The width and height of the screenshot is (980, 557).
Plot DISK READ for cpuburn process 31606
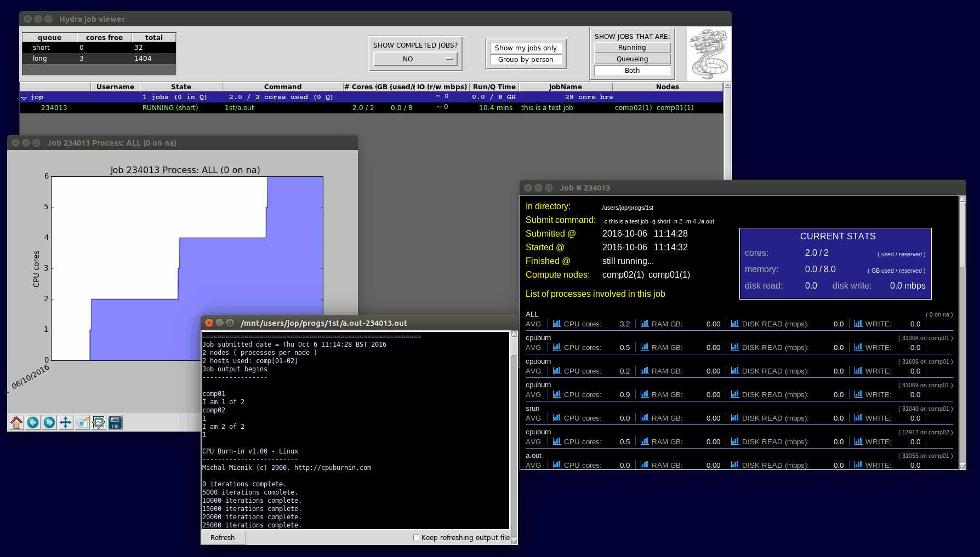pyautogui.click(x=735, y=371)
